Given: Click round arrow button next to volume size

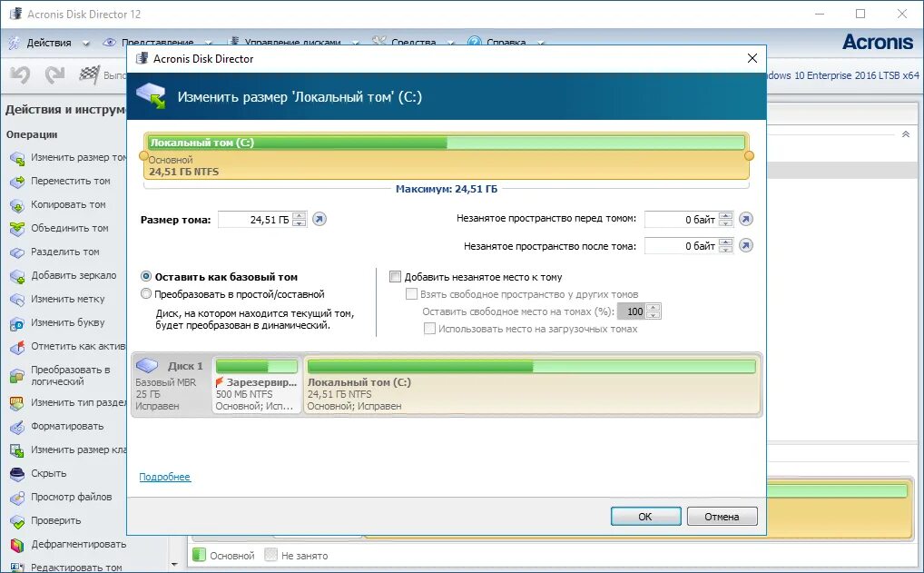Looking at the screenshot, I should [319, 219].
